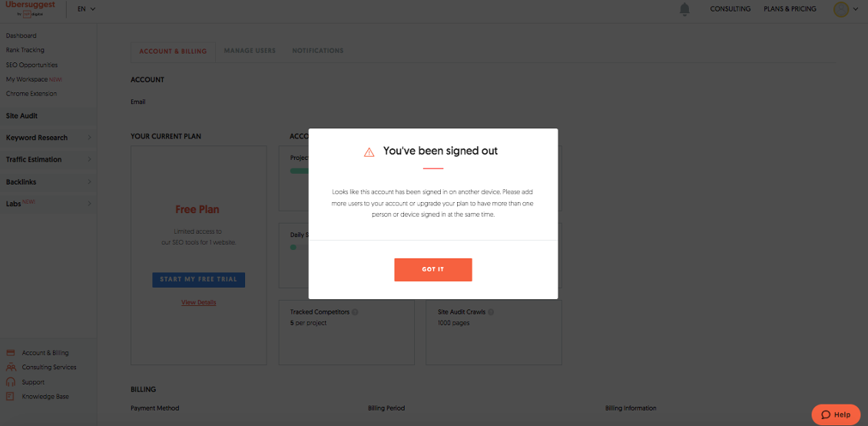This screenshot has height=426, width=868.
Task: Open the View Details link
Action: coord(198,302)
